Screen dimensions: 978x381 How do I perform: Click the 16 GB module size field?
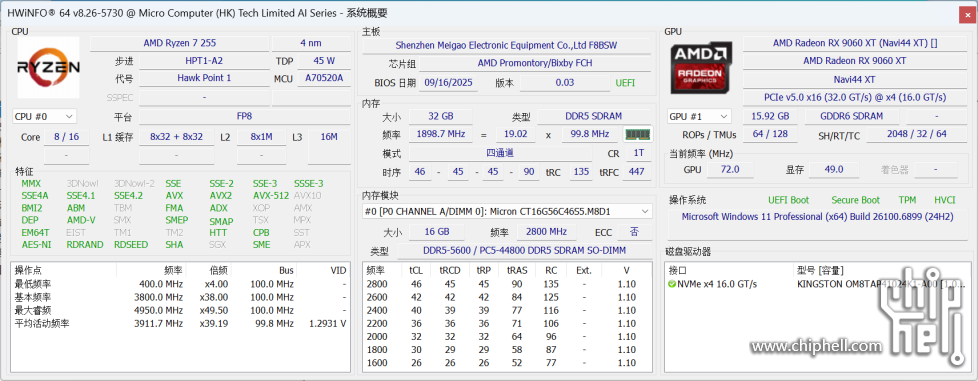(x=437, y=232)
